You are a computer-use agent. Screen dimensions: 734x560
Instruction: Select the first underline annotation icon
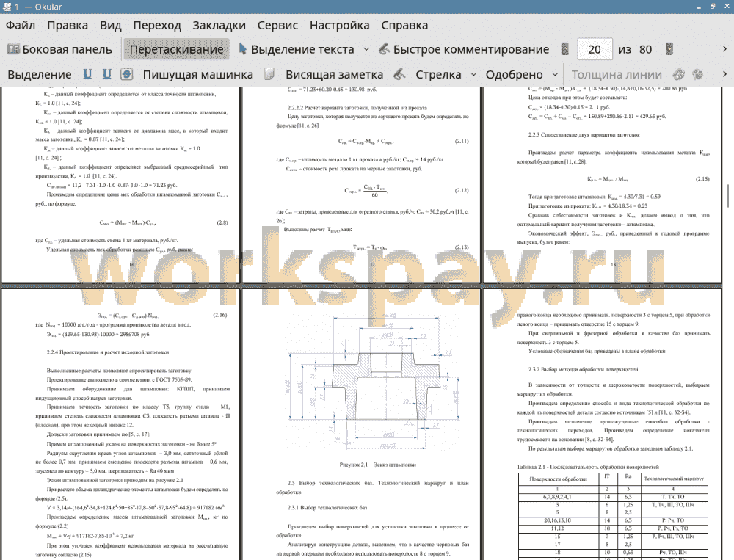tap(87, 74)
